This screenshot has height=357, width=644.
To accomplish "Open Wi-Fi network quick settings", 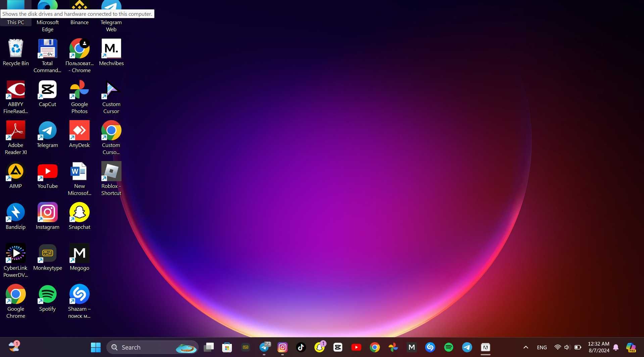I will click(558, 347).
